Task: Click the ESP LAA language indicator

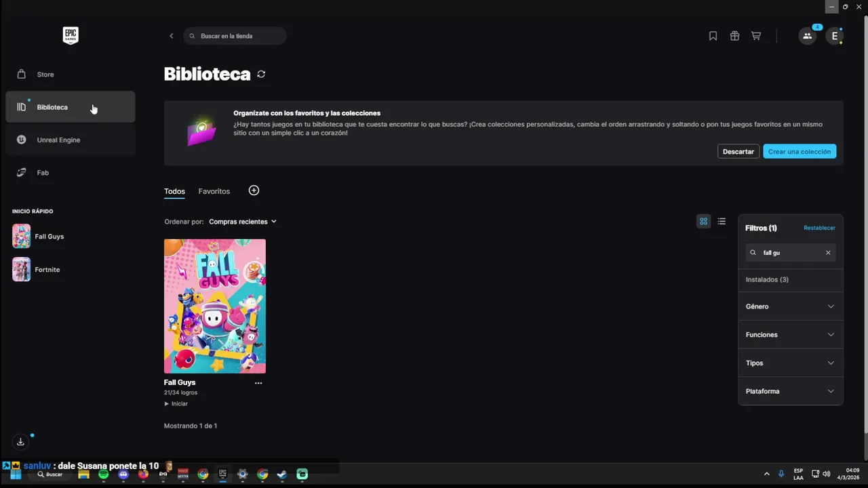Action: coord(799,474)
